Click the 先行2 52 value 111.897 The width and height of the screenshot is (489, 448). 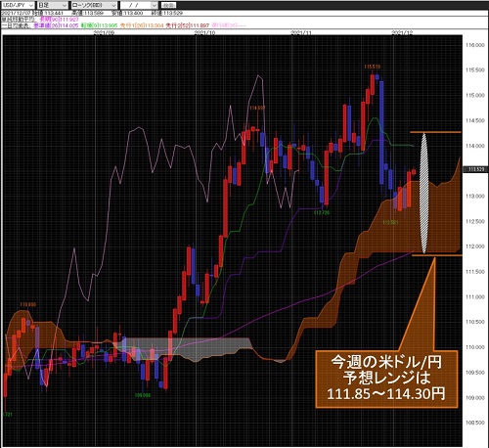point(188,25)
